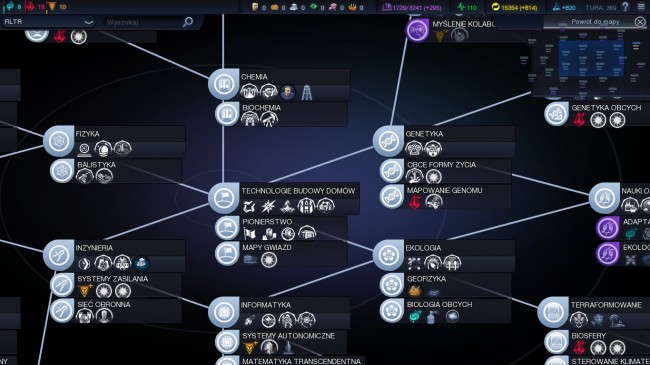650x365 pixels.
Task: Select the Balistyka node circle icon
Action: pos(62,170)
